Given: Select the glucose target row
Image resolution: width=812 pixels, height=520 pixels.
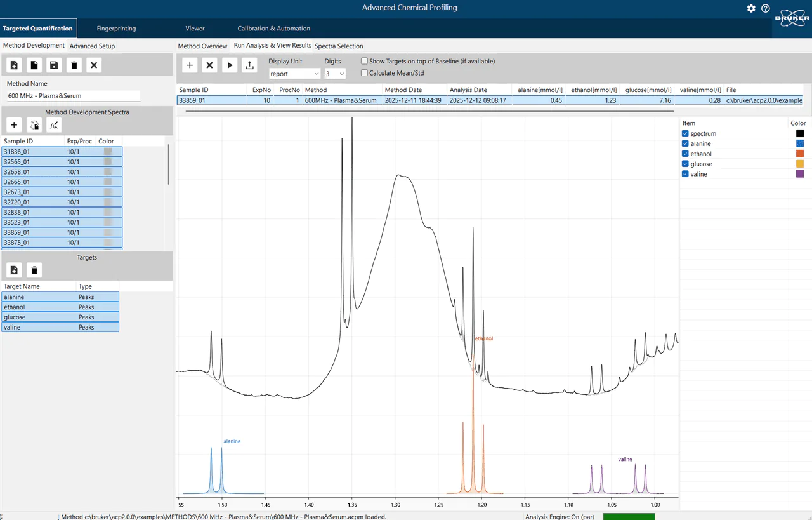Looking at the screenshot, I should click(60, 317).
